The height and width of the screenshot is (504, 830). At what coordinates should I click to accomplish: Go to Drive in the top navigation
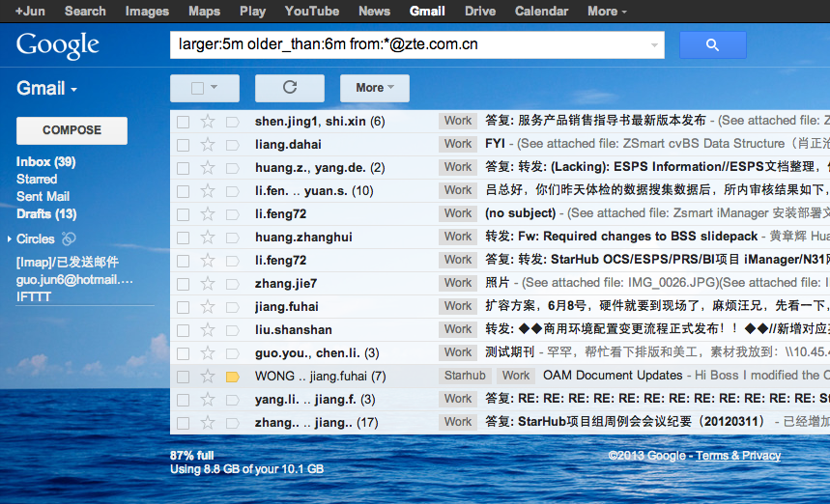tap(479, 12)
